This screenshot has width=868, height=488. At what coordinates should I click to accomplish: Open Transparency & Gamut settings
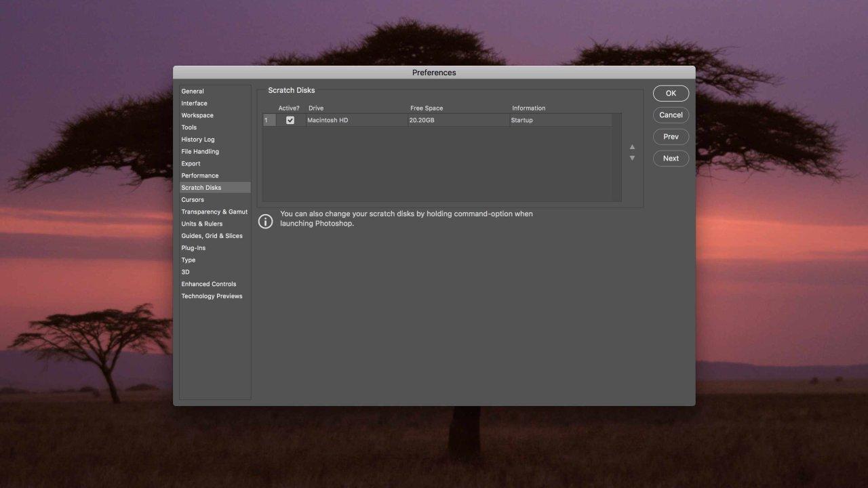[x=214, y=211]
